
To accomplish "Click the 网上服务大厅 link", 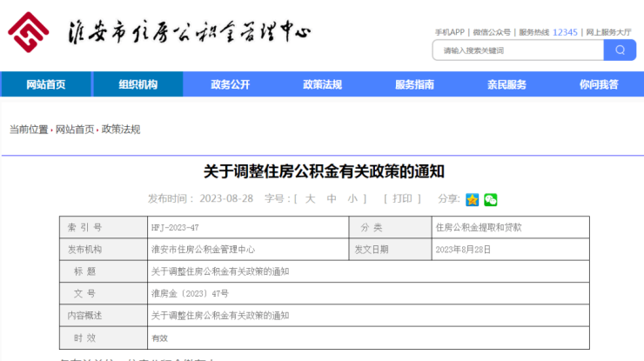I will (608, 32).
